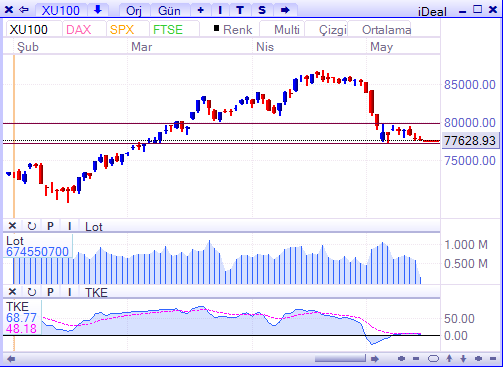Viewport: 503px width, 367px height.
Task: Open the Orj price mode option
Action: click(x=134, y=11)
